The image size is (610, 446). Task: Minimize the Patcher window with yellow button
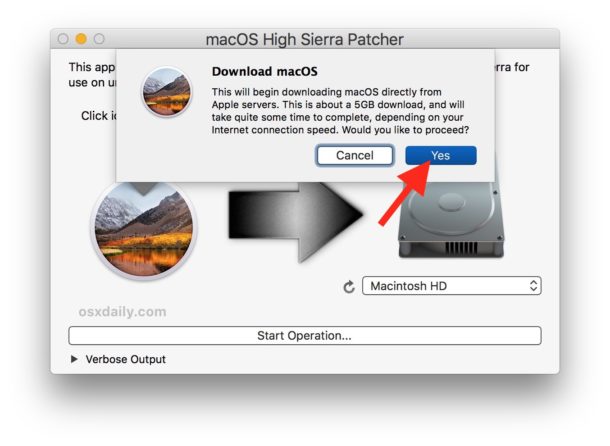tap(81, 39)
